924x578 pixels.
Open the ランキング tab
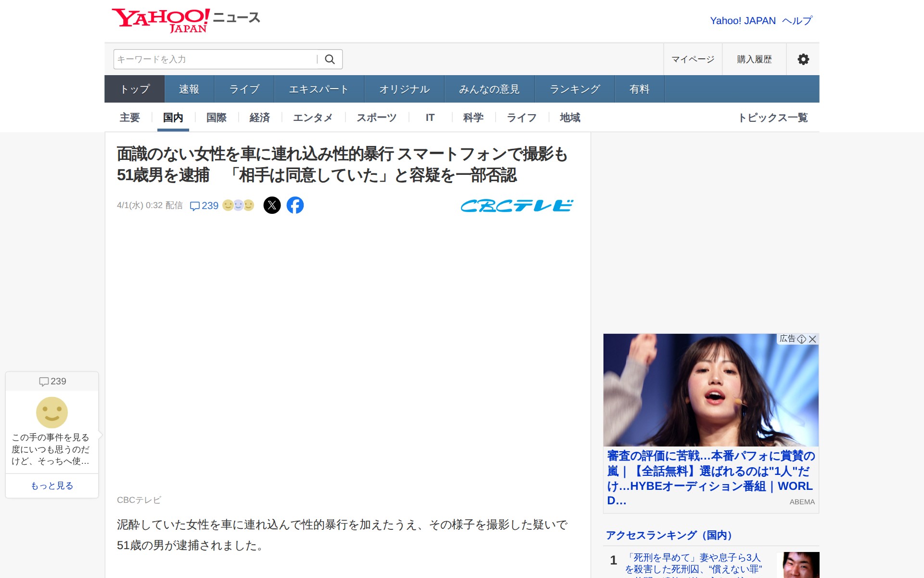pyautogui.click(x=575, y=89)
